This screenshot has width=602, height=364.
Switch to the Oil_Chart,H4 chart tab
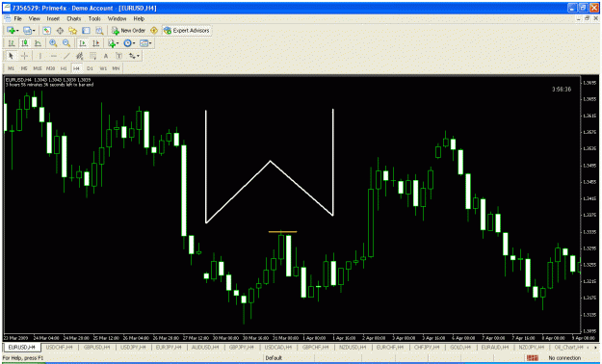[x=568, y=347]
